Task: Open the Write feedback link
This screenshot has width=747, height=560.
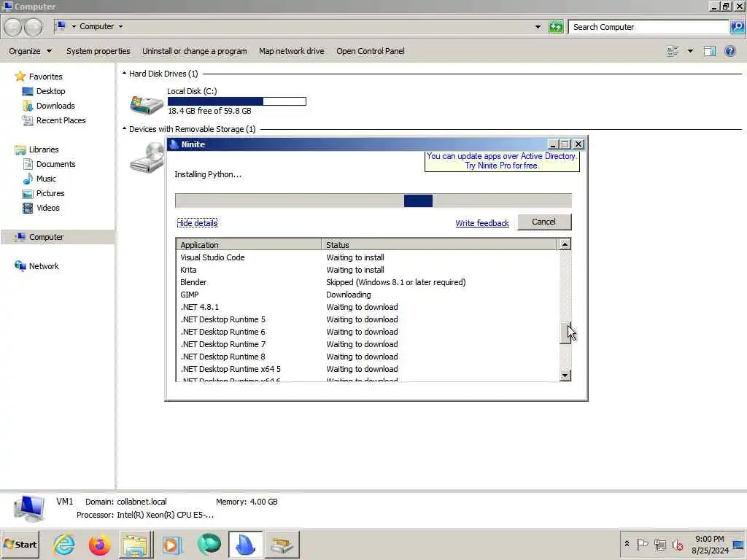Action: pos(482,223)
